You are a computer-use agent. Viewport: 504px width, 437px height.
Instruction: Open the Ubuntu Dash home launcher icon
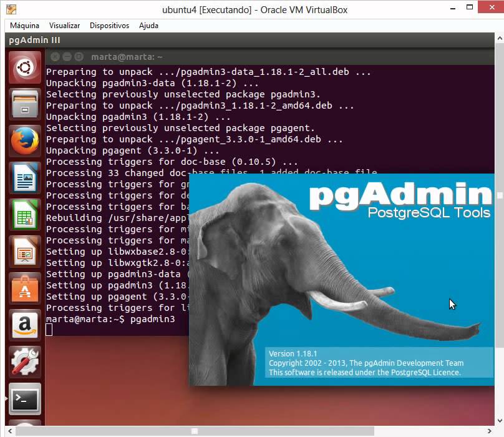tap(25, 67)
